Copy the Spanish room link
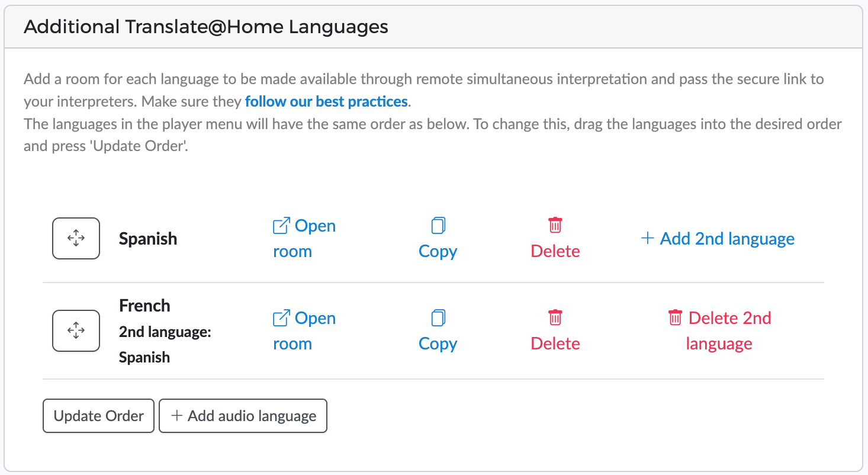The height and width of the screenshot is (475, 868). click(x=438, y=239)
